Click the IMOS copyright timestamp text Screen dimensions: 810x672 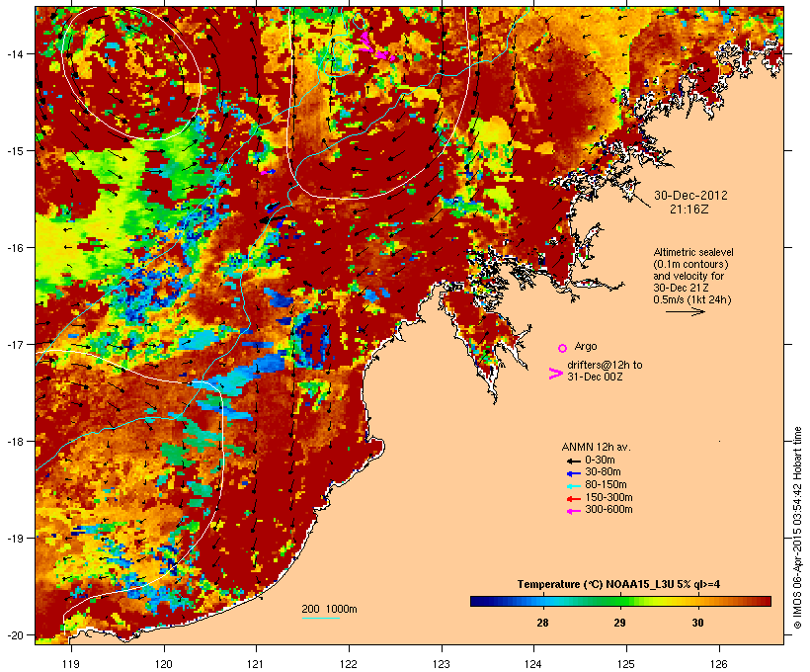click(797, 528)
